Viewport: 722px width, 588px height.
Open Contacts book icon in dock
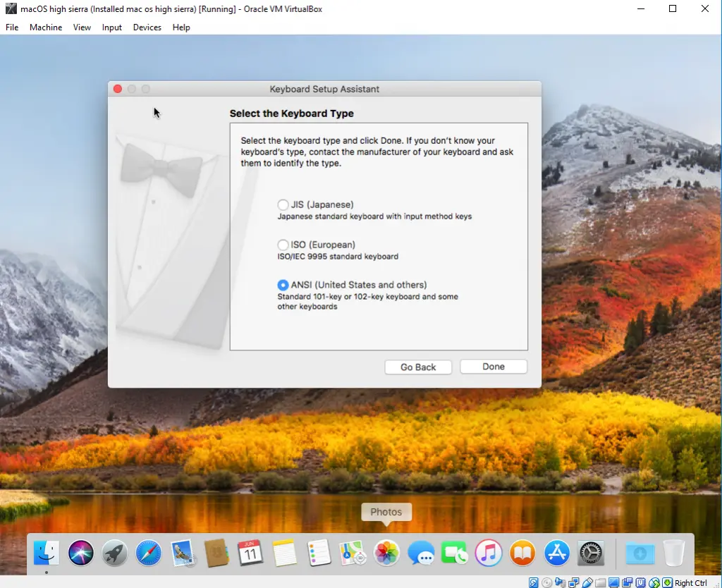click(216, 553)
